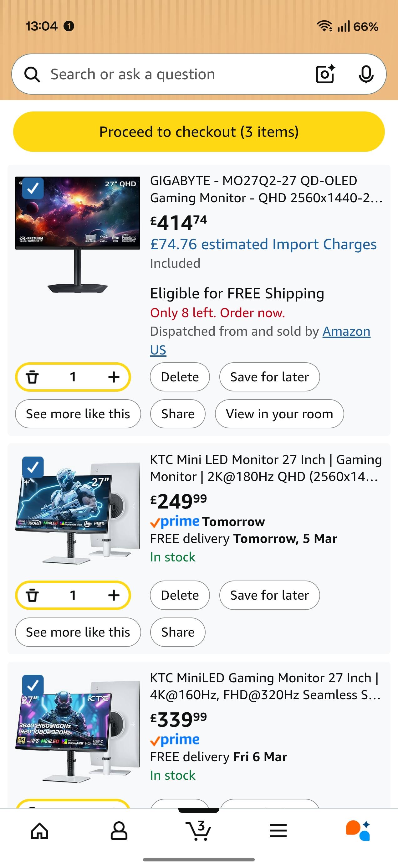The image size is (398, 868).
Task: Share the KTC Mini LED 2K monitor
Action: [x=177, y=632]
